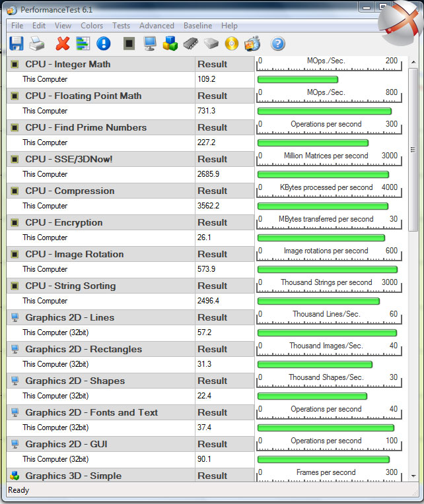This screenshot has height=504, width=424.
Task: Click the monitor icon beside Graphics 2D - Lines
Action: 15,317
